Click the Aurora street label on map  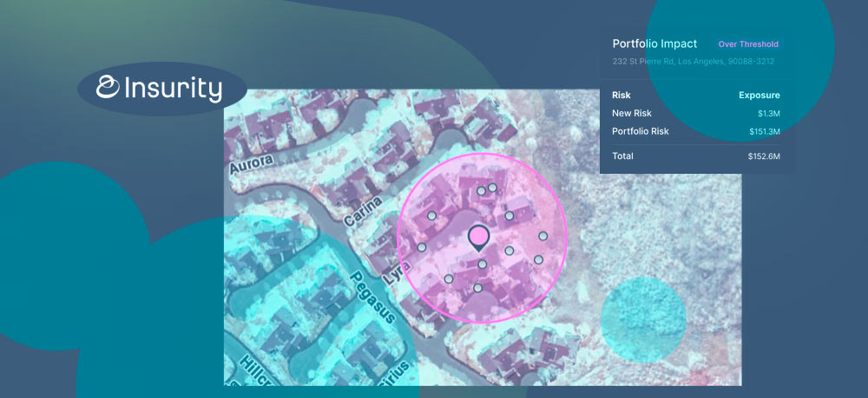[x=252, y=164]
